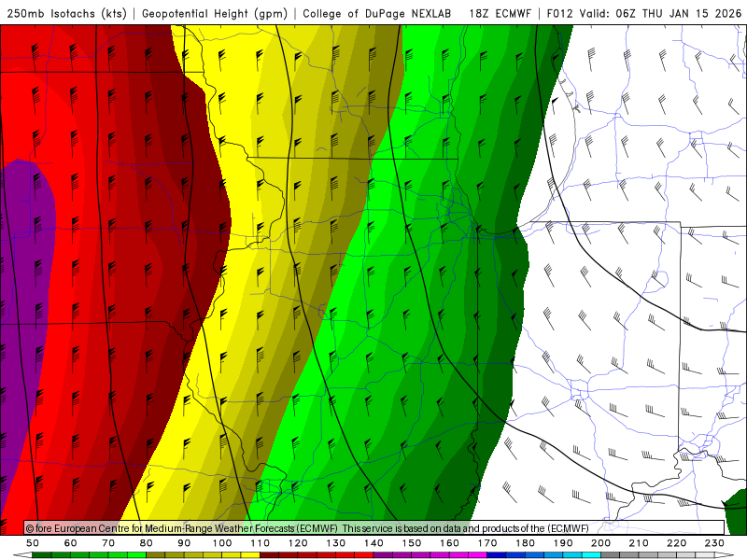Click the '230' scale label
The image size is (747, 560).
(x=714, y=543)
